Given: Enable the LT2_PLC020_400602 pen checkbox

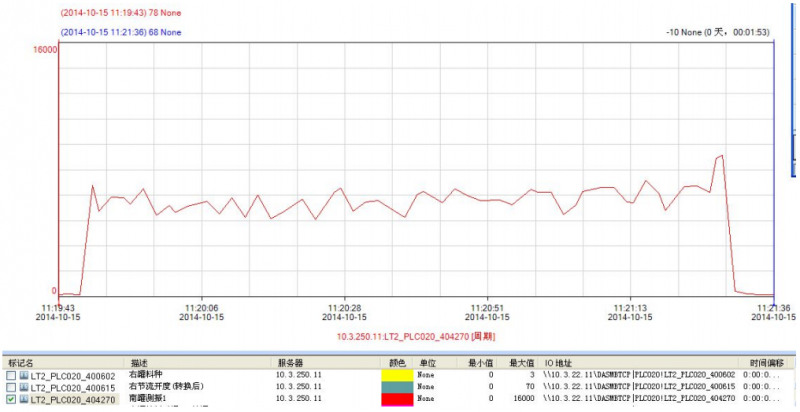Looking at the screenshot, I should click(10, 375).
